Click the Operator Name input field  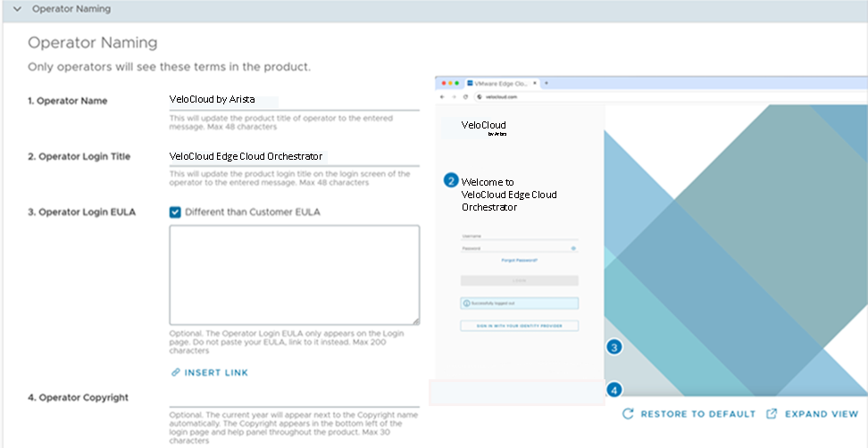click(x=294, y=100)
